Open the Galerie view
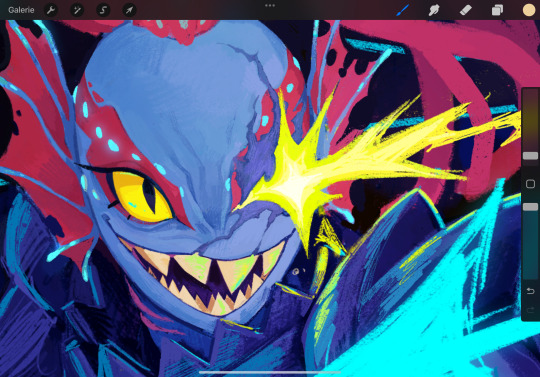 point(21,10)
